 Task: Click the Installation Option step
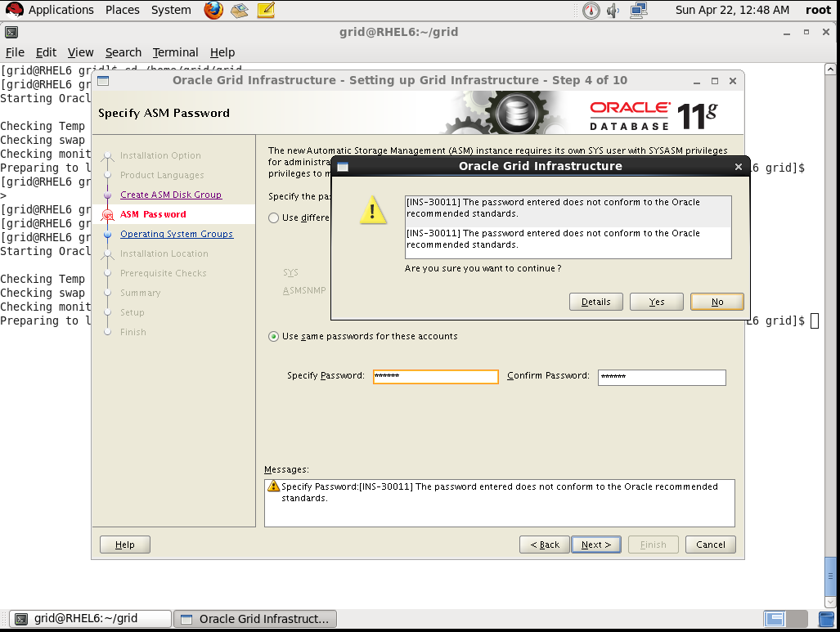click(x=160, y=156)
